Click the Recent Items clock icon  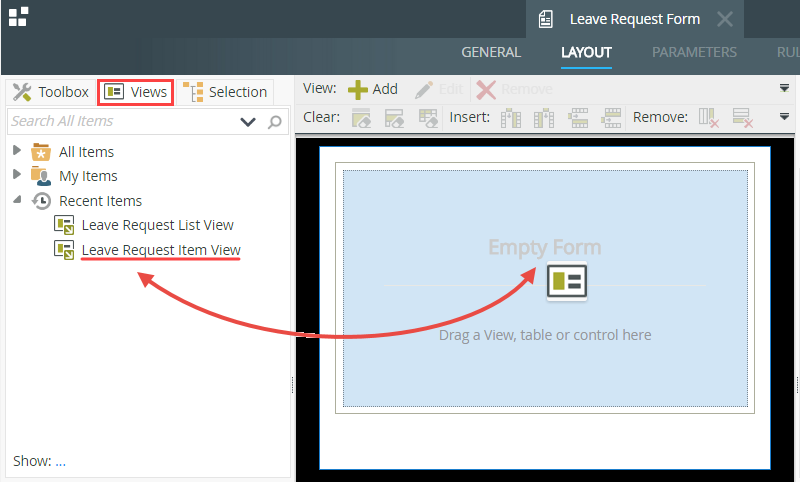pyautogui.click(x=41, y=201)
